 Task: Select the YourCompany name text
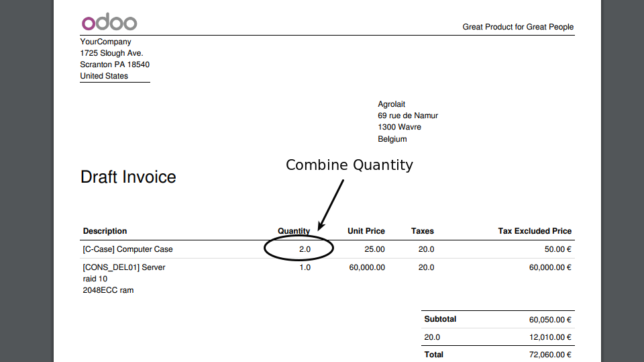point(105,42)
